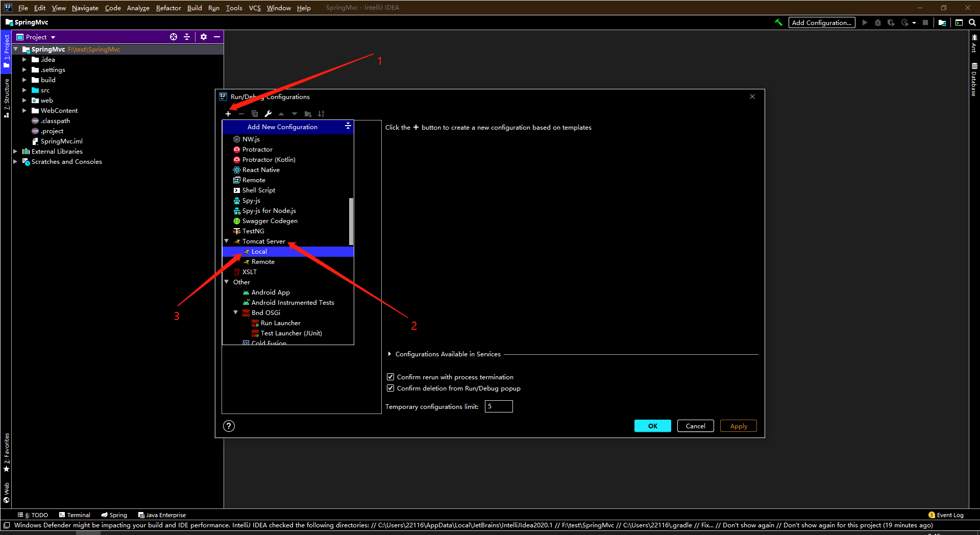Click the help question mark icon in dialog
This screenshot has height=535, width=980.
pos(229,425)
